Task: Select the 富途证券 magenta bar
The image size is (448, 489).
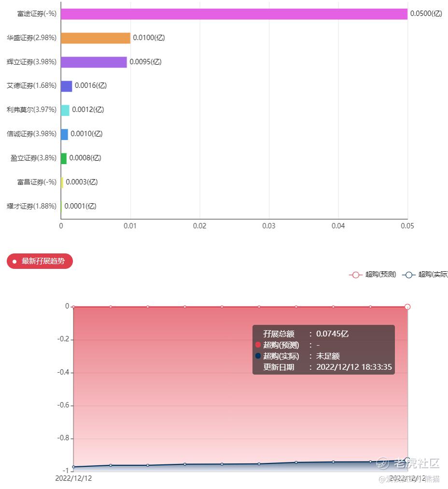Action: (x=234, y=14)
